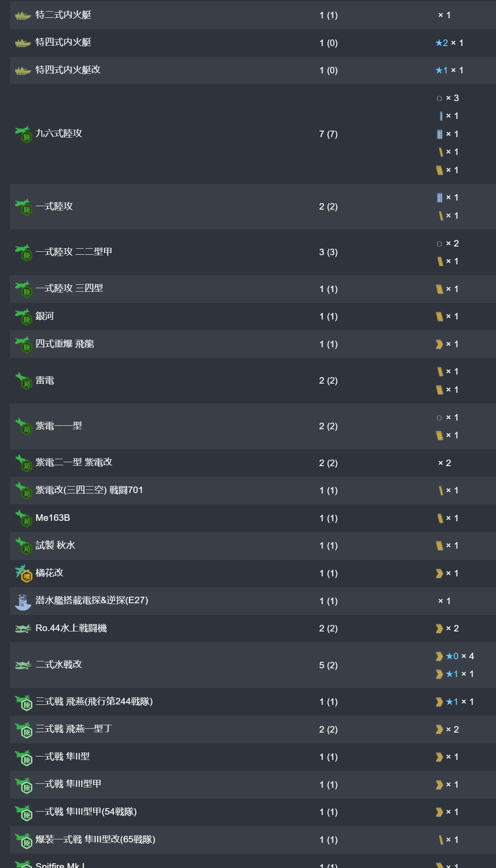Click the 試製 秋水 equipment name
496x868 pixels.
[x=55, y=545]
